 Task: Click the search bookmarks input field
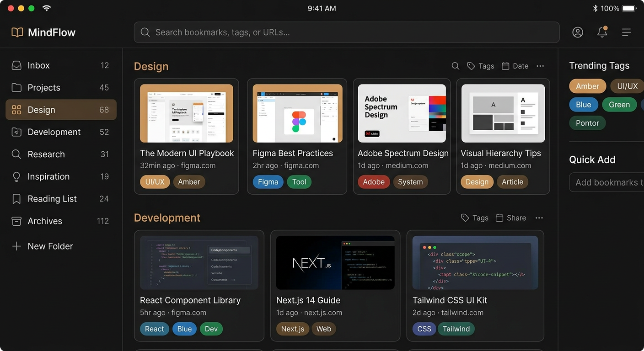coord(347,32)
